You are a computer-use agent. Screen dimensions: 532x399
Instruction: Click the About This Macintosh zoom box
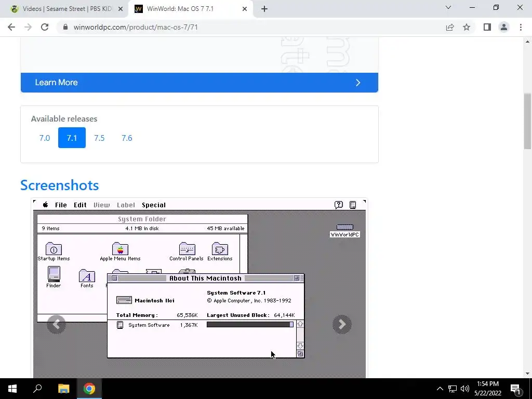coord(297,278)
